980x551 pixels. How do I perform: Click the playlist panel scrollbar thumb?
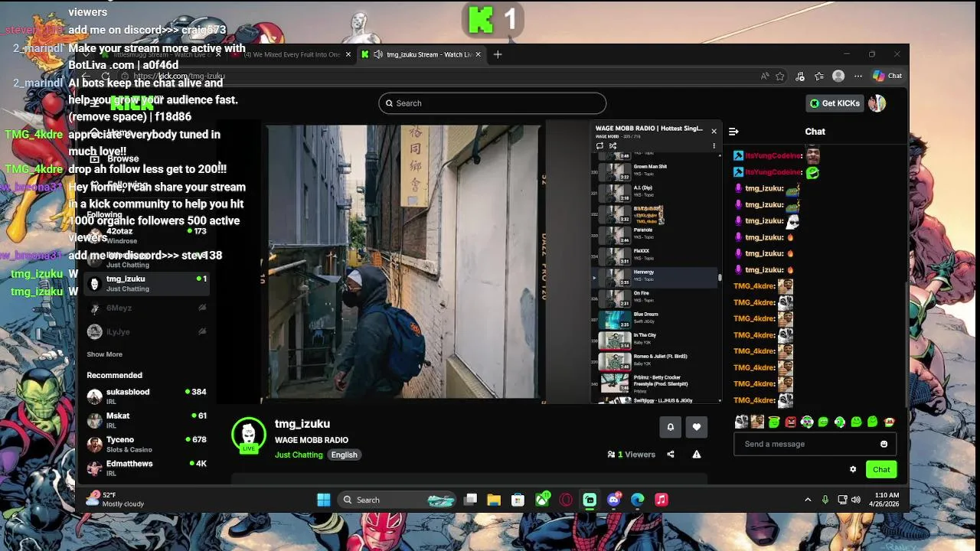pyautogui.click(x=719, y=278)
